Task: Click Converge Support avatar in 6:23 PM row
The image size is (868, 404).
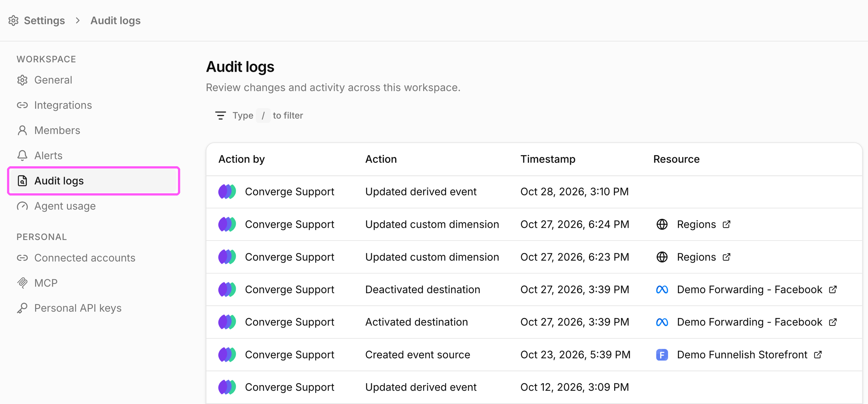Action: (227, 257)
